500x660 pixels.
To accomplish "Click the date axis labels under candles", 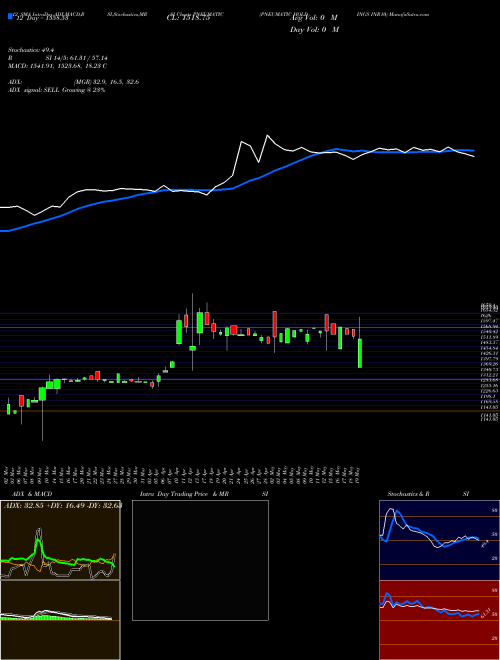I will pos(184,475).
